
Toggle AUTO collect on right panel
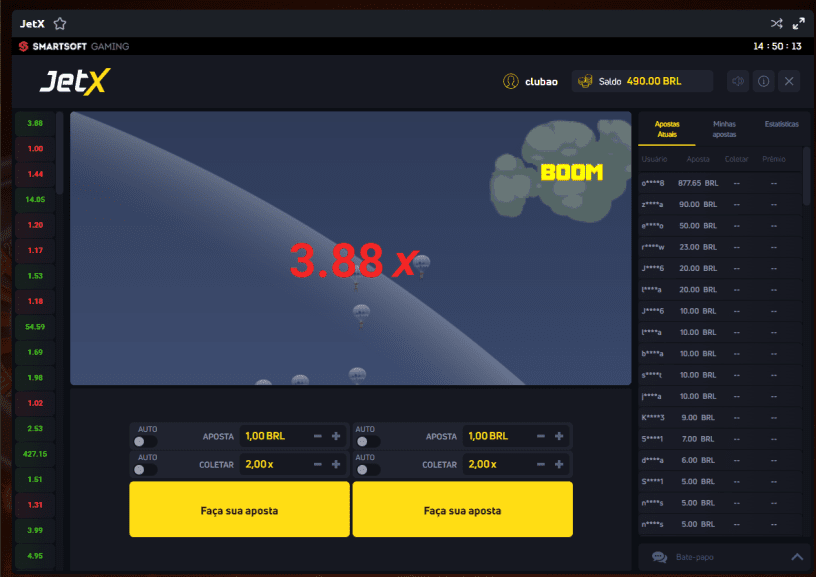(x=368, y=469)
